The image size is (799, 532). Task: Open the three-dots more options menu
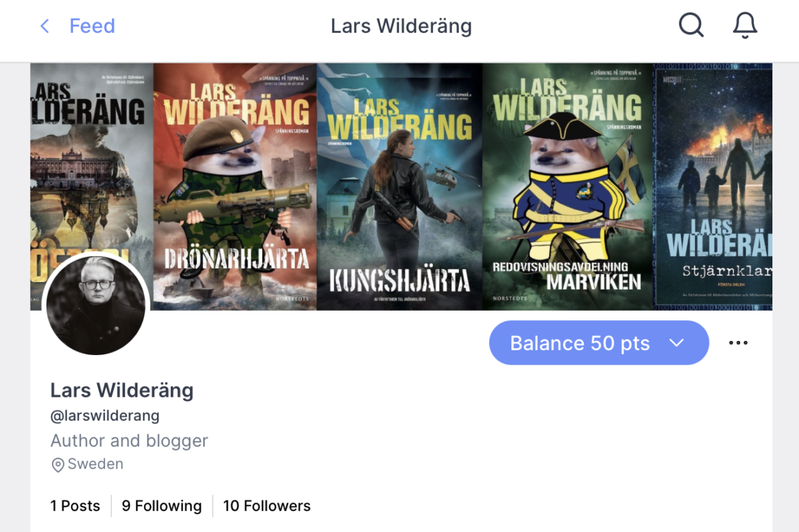738,342
